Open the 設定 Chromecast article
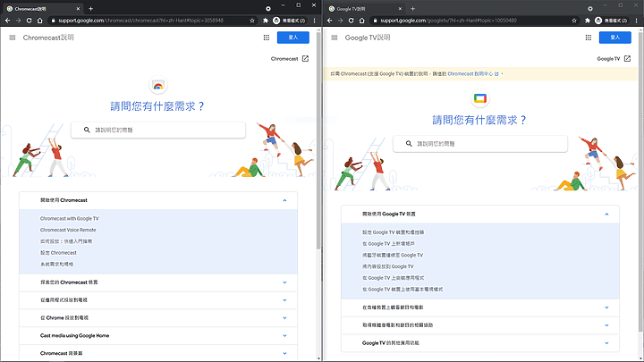The width and height of the screenshot is (644, 362). tap(58, 253)
